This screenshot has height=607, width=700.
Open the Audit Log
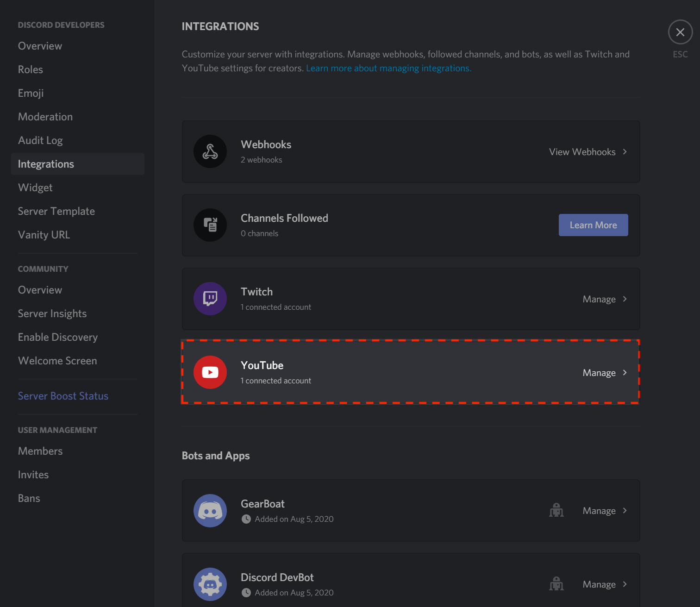pyautogui.click(x=78, y=140)
